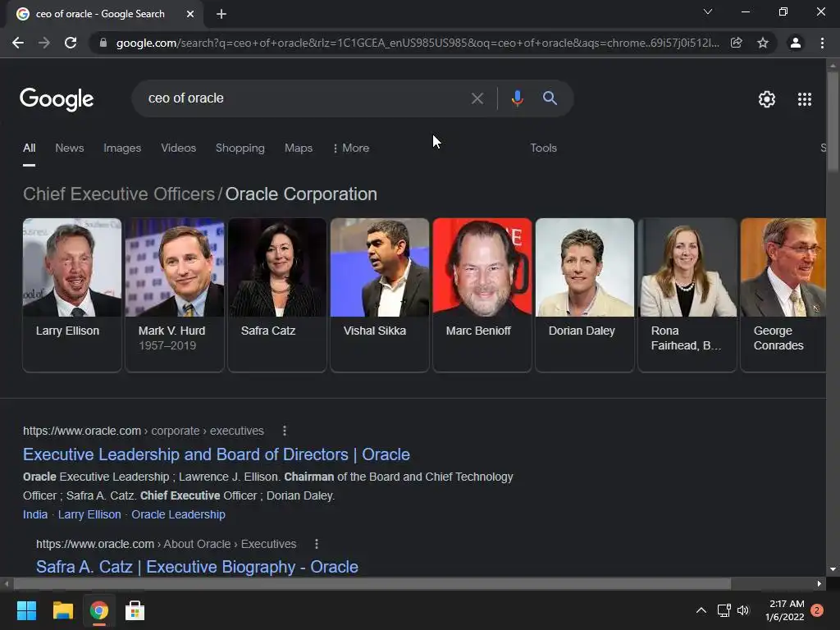This screenshot has width=840, height=630.
Task: Open the India sitelink
Action: click(x=35, y=514)
